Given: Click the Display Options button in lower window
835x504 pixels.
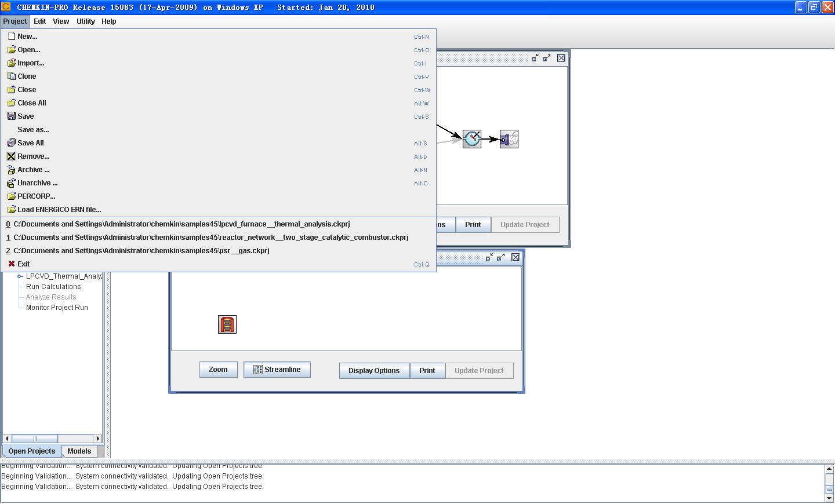Looking at the screenshot, I should 374,371.
